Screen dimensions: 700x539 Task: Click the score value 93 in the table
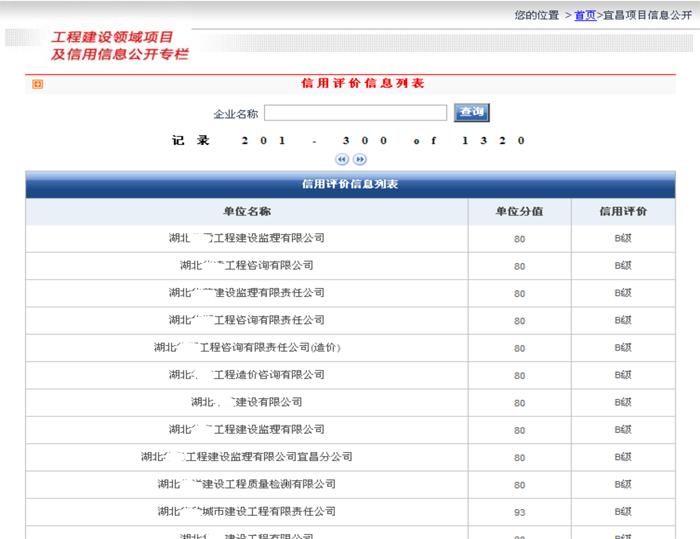(519, 512)
